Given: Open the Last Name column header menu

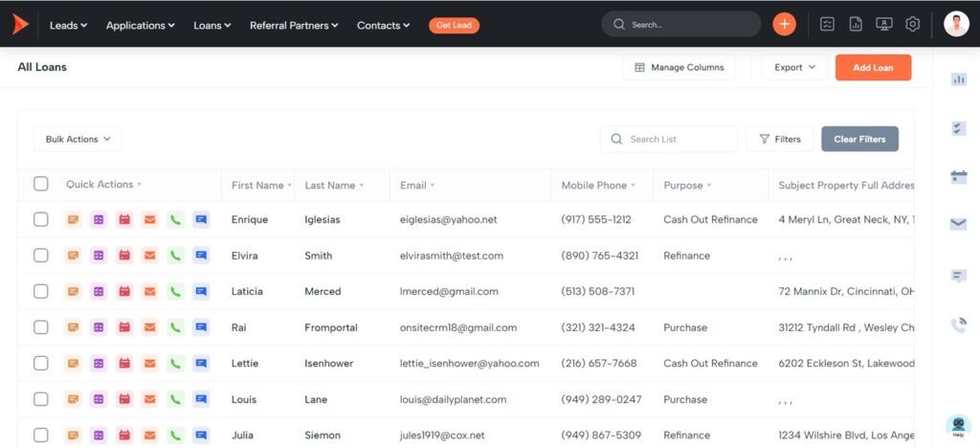Looking at the screenshot, I should coord(361,186).
